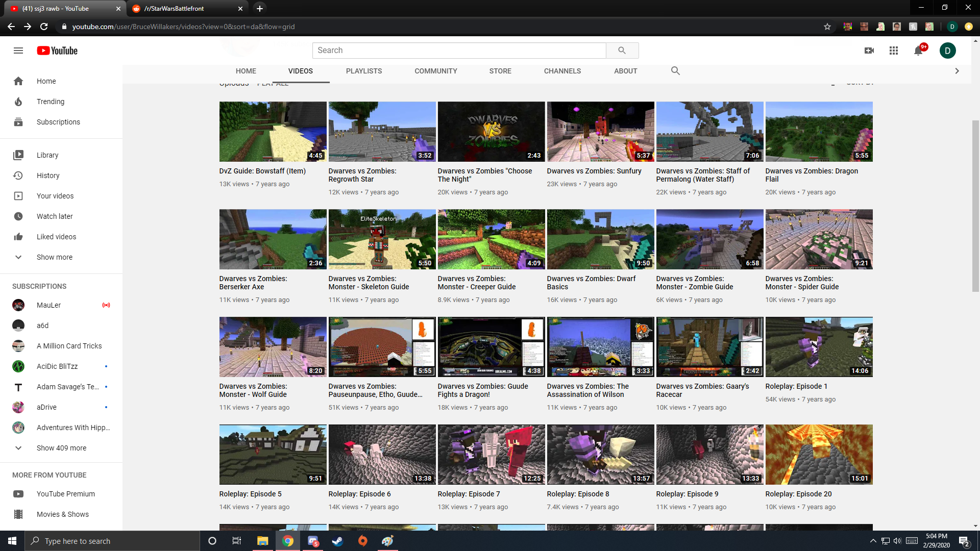The height and width of the screenshot is (551, 980).
Task: Reload the page in Chrome
Action: pyautogui.click(x=44, y=27)
